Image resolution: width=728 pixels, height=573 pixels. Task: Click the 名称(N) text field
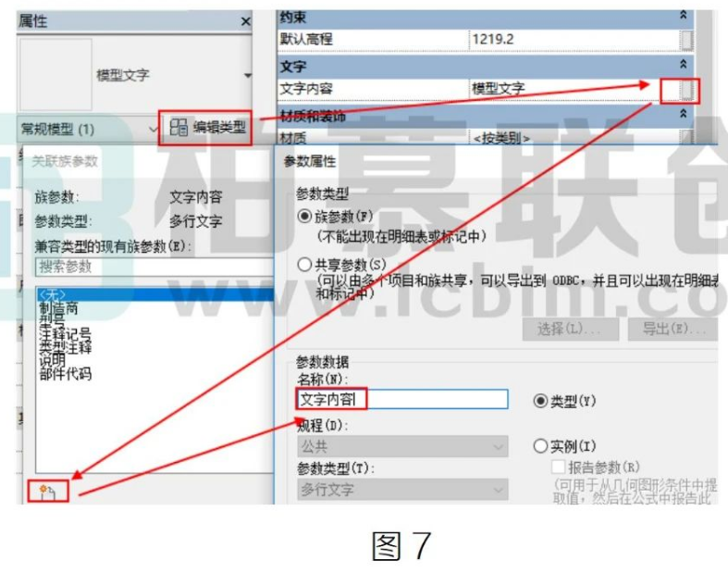(x=402, y=400)
